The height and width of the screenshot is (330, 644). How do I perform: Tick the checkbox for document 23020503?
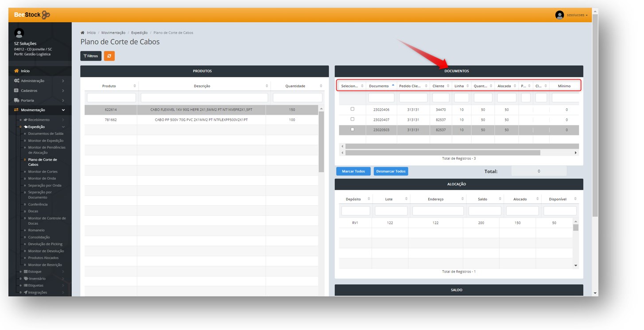(353, 130)
